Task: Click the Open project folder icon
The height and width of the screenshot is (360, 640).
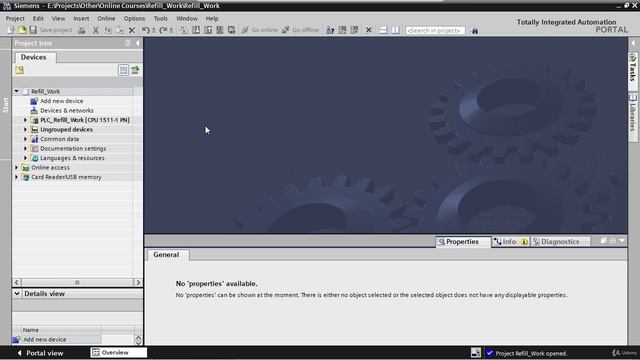Action: point(22,30)
